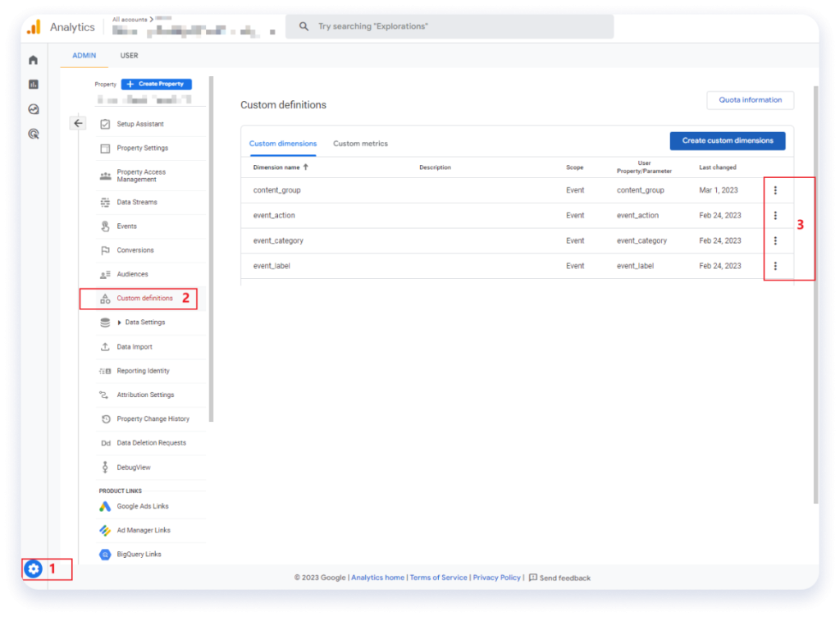Click the back arrow to collapse property column
Image resolution: width=840 pixels, height=617 pixels.
tap(78, 123)
